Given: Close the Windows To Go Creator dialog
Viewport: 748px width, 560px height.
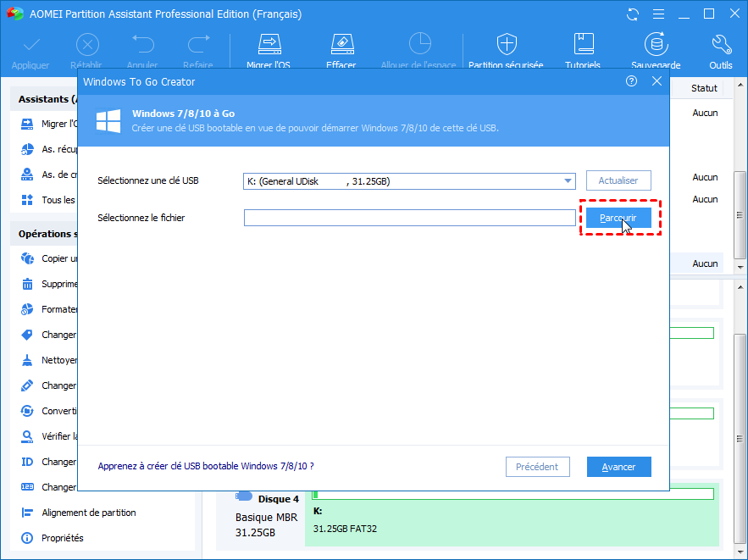Looking at the screenshot, I should coord(657,81).
